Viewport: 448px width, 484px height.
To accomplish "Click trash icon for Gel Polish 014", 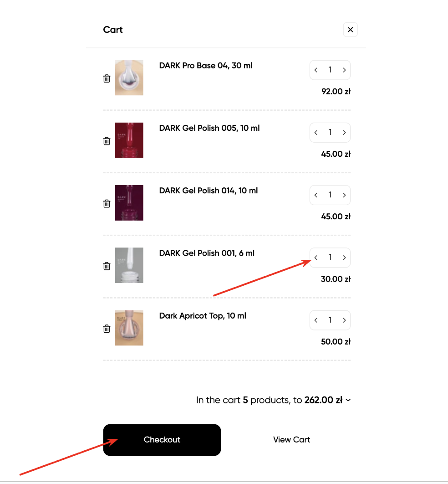I will point(107,203).
